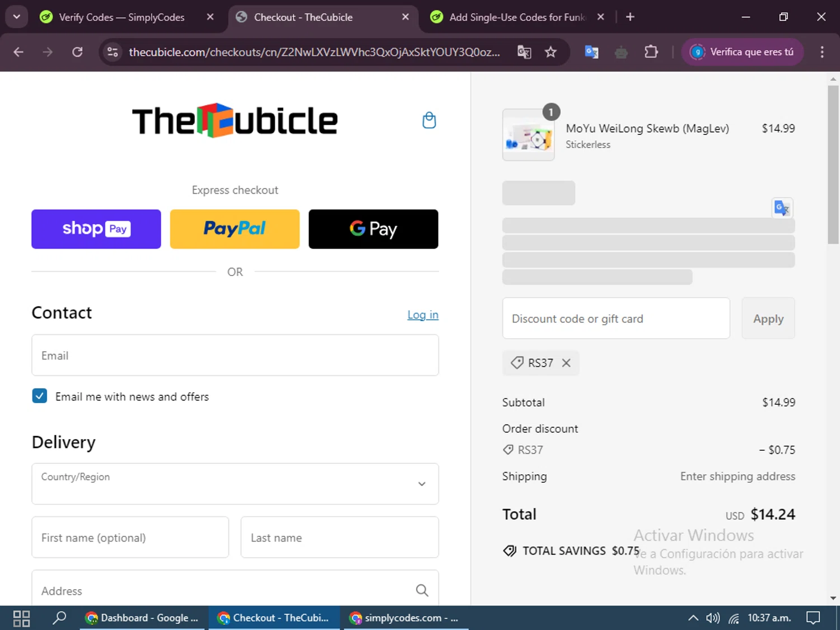Pay with PayPal button
The height and width of the screenshot is (630, 840).
pyautogui.click(x=235, y=229)
